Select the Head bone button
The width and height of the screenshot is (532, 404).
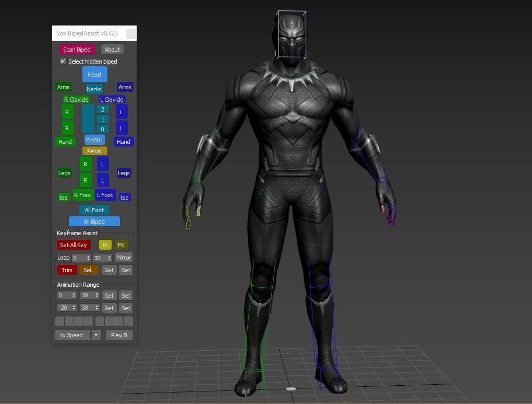(x=94, y=75)
